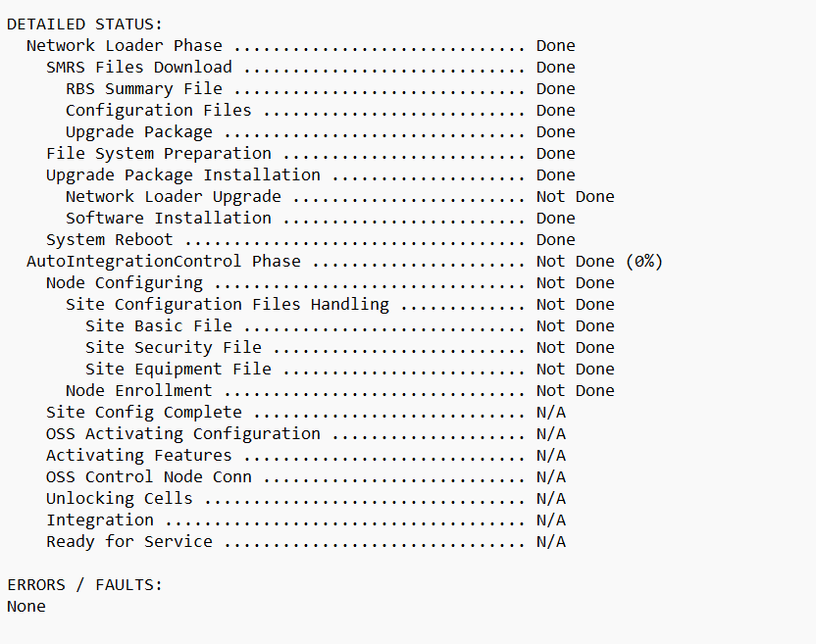Click Site Configuration Files Handling line

339,305
